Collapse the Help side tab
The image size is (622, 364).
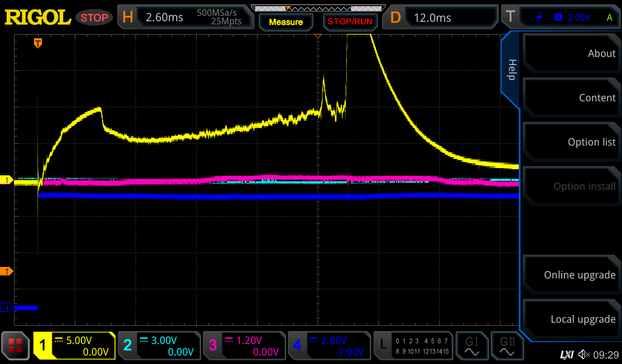[x=511, y=70]
